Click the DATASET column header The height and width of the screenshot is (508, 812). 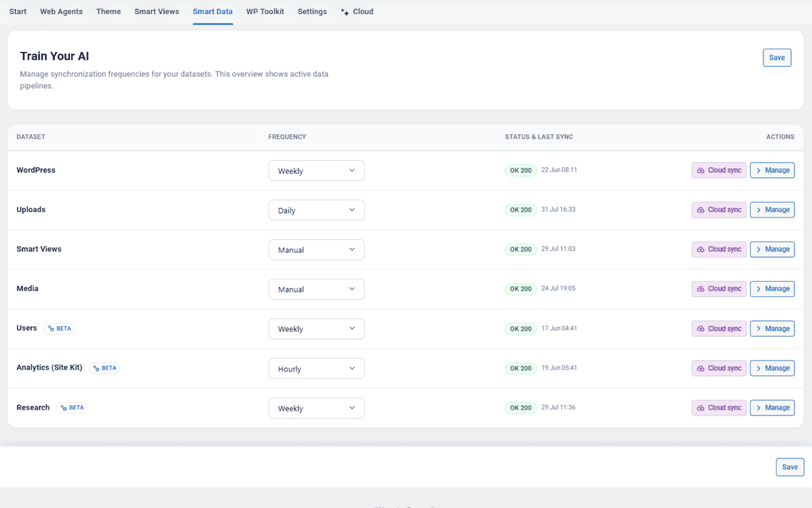coord(31,137)
